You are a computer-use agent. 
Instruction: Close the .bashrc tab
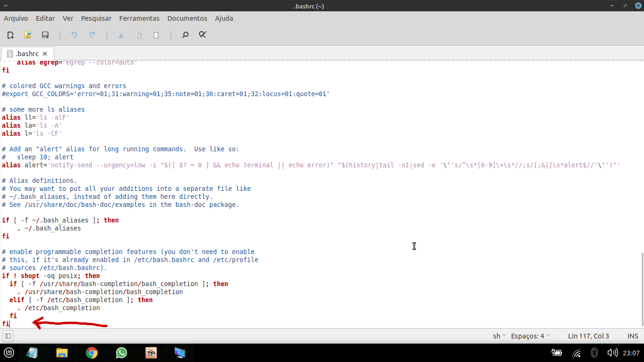click(x=45, y=54)
